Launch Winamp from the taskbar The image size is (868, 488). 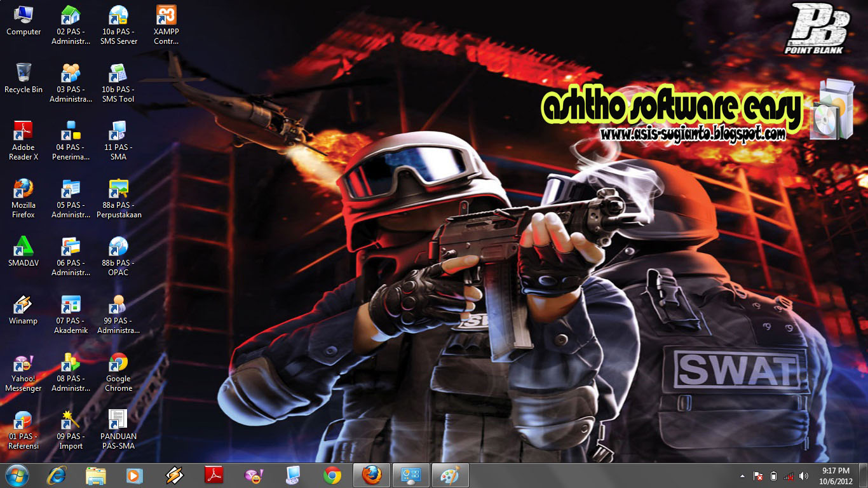[x=174, y=475]
